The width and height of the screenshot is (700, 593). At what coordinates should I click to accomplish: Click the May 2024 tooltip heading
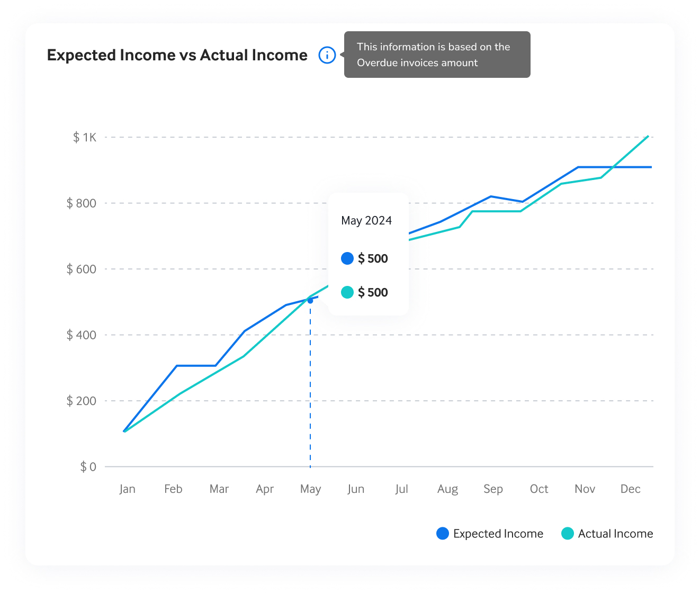[366, 221]
